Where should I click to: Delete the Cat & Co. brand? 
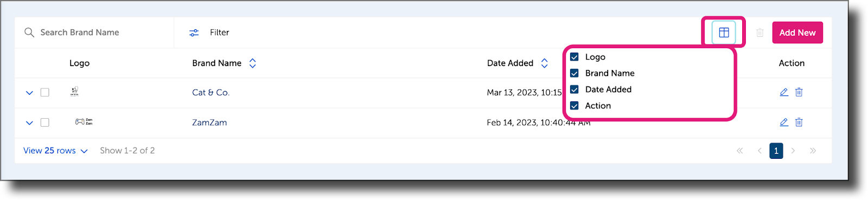[799, 92]
